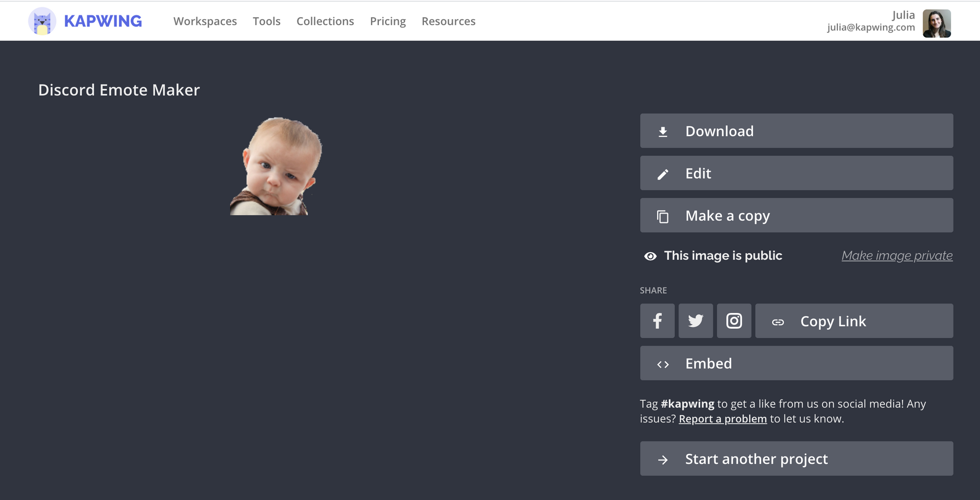Click the Make a copy duplicate icon
Image resolution: width=980 pixels, height=500 pixels.
(662, 216)
